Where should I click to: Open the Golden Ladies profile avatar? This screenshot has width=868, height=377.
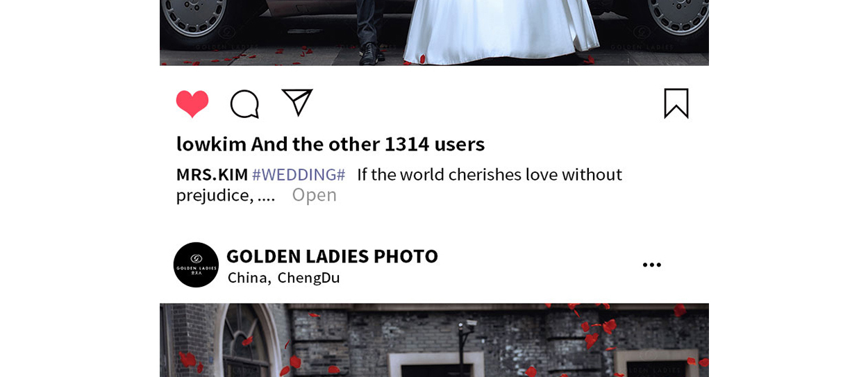pyautogui.click(x=196, y=265)
